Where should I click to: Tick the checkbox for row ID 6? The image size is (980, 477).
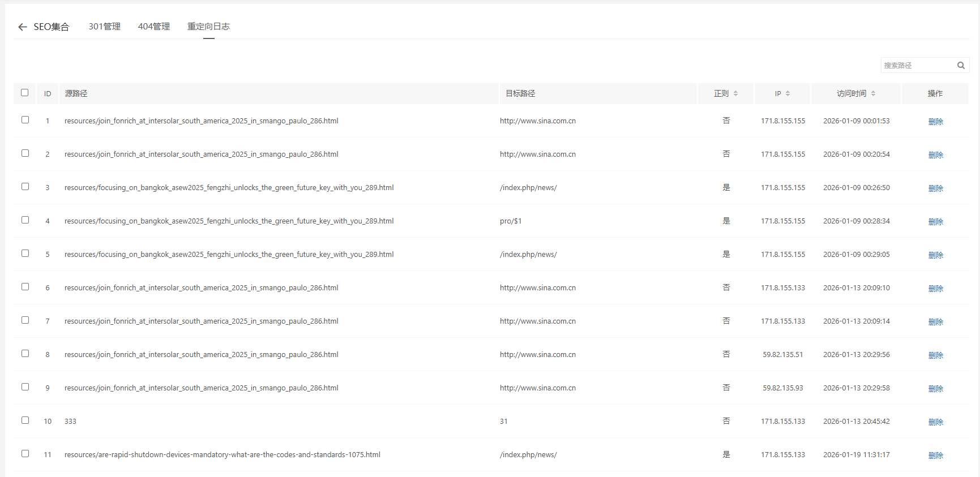point(25,287)
